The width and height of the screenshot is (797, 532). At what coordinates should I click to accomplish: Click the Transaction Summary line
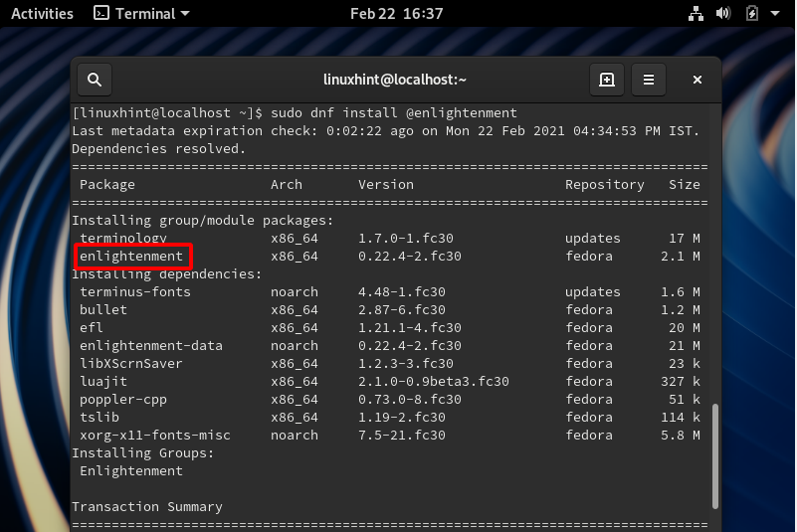click(x=147, y=507)
